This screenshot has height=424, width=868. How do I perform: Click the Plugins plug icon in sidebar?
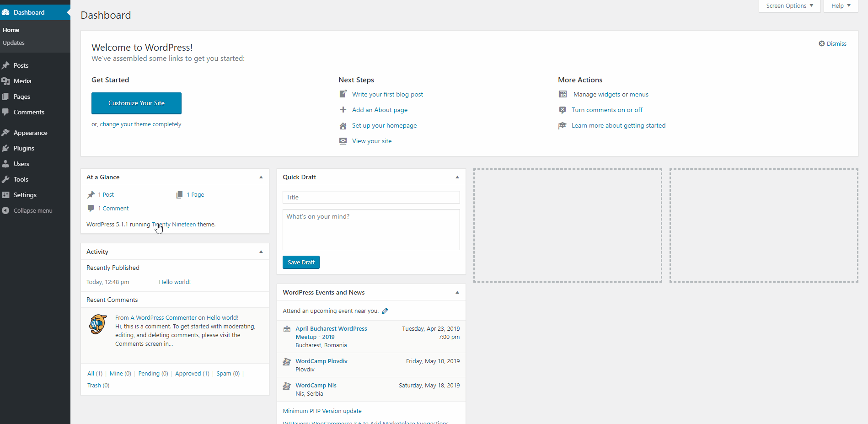coord(5,148)
